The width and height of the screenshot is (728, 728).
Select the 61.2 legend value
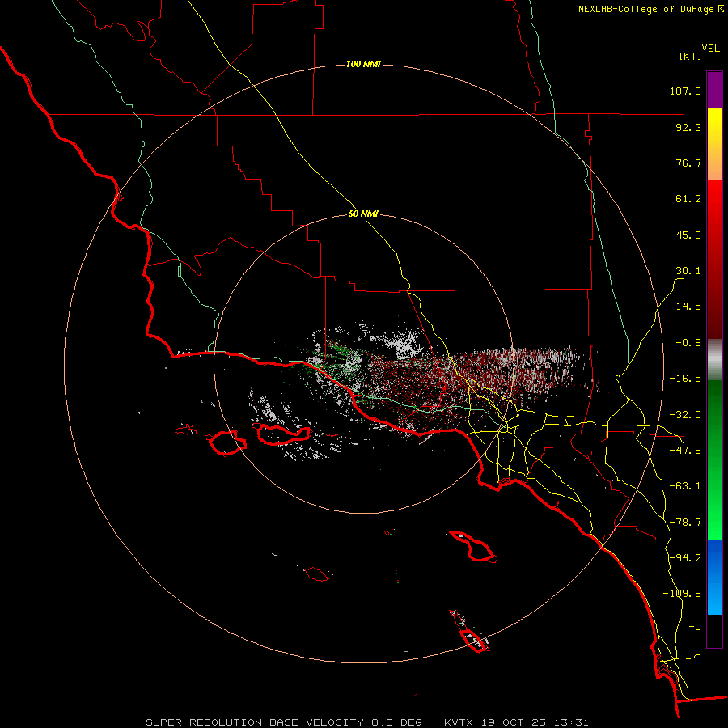point(688,199)
